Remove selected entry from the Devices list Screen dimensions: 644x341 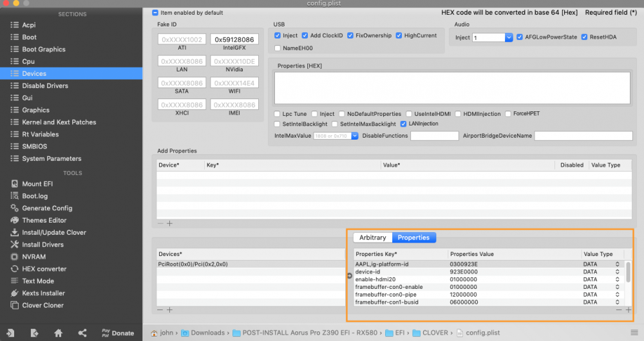[160, 310]
